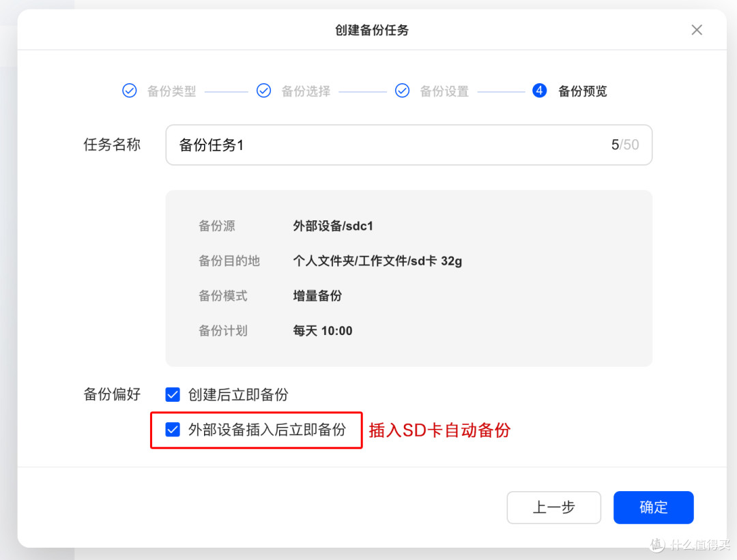Click the 备份选择 completed step checkmark icon

263,91
